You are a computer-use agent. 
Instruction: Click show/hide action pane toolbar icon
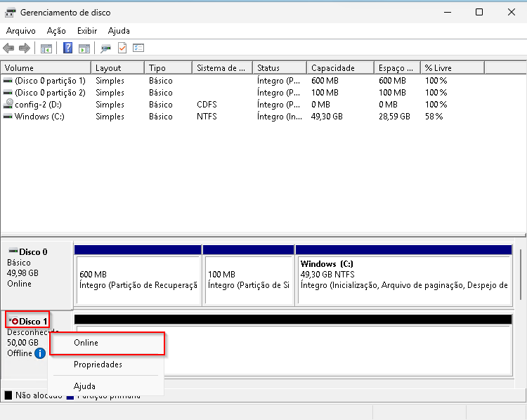tap(84, 48)
